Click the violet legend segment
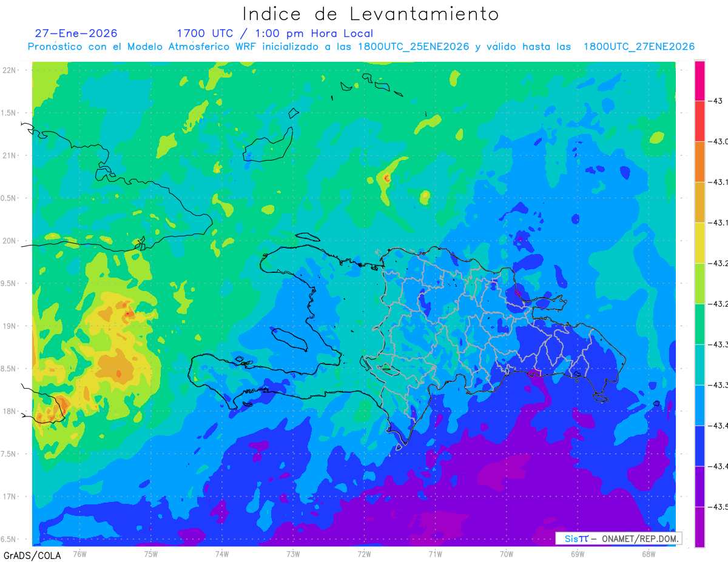 coord(699,486)
